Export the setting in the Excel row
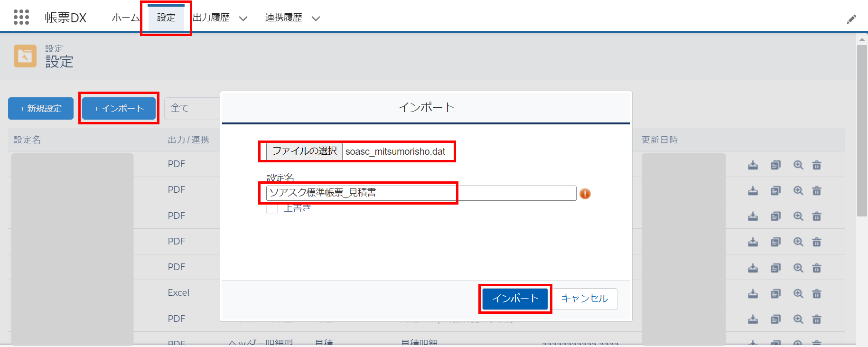 [753, 293]
